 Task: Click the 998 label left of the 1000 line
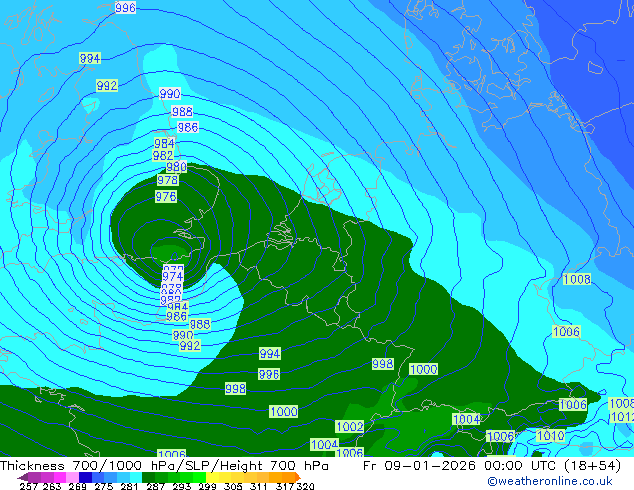236,389
